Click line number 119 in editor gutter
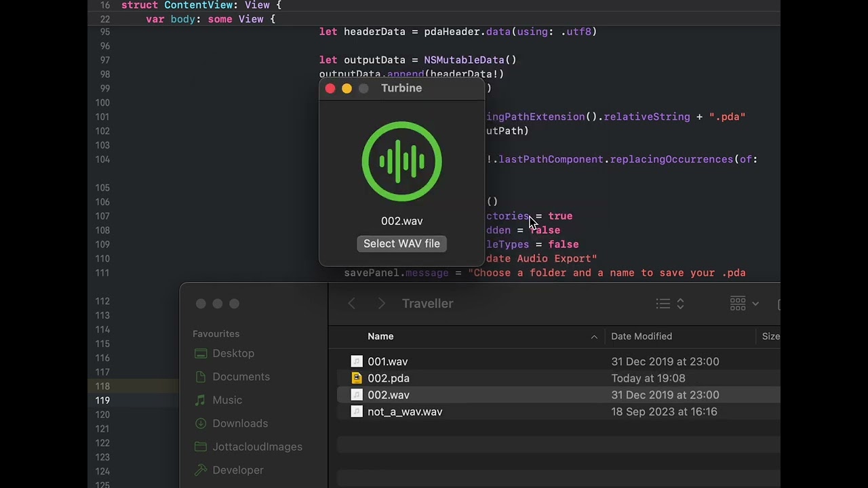The width and height of the screenshot is (868, 488). point(102,400)
